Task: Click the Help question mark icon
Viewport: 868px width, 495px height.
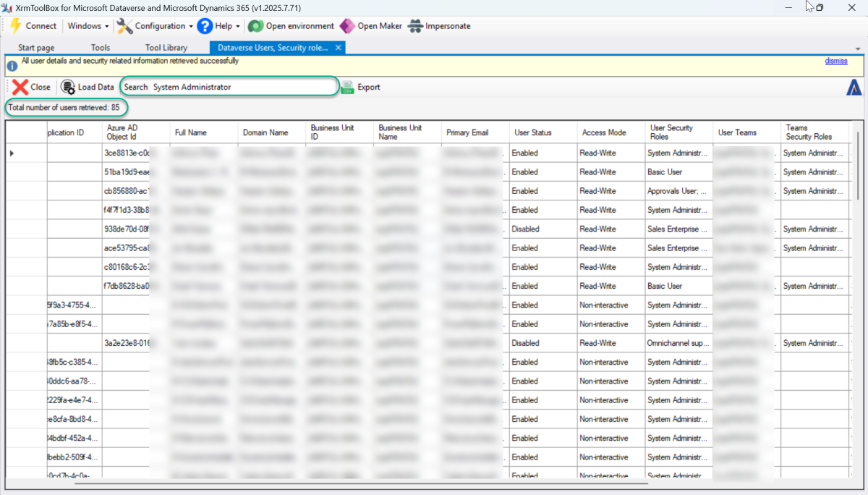Action: point(205,26)
